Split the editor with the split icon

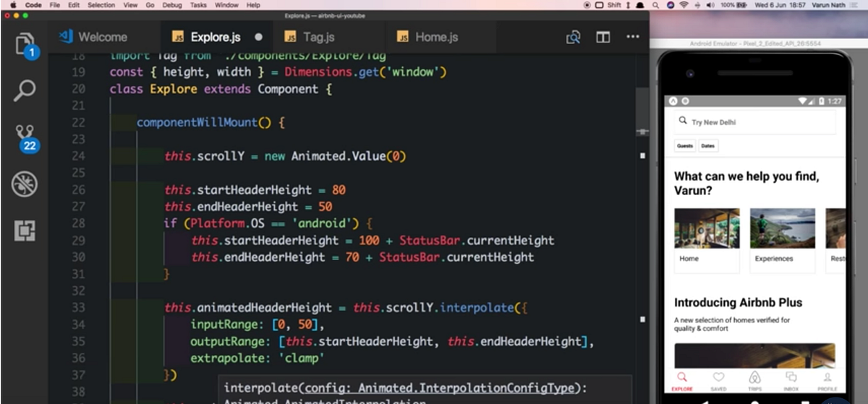point(603,37)
